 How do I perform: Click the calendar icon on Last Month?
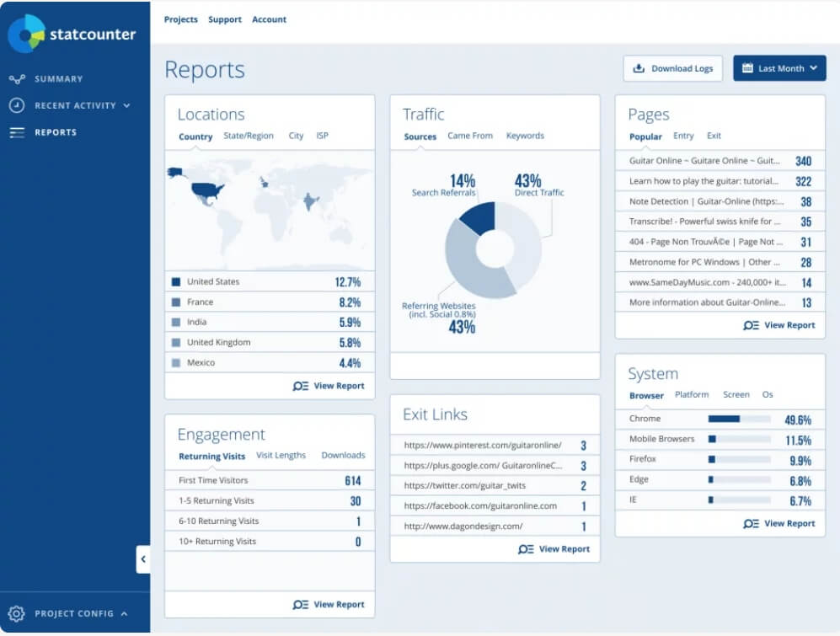coord(747,68)
